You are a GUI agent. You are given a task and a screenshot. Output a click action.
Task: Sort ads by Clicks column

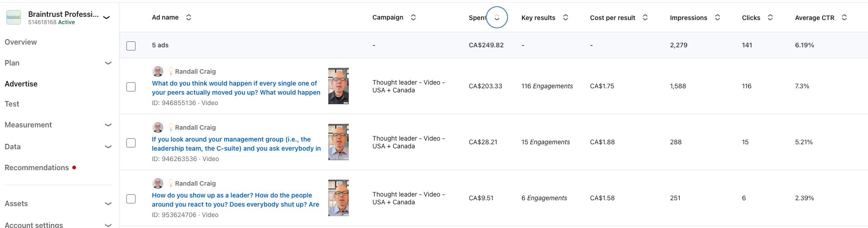click(x=770, y=17)
